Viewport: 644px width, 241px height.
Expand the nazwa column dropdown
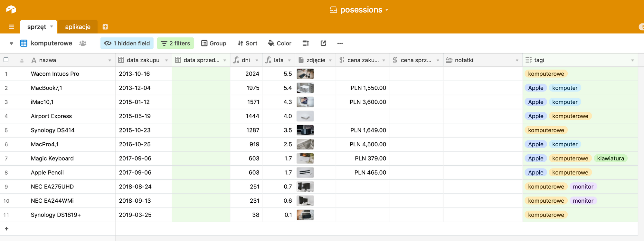109,60
